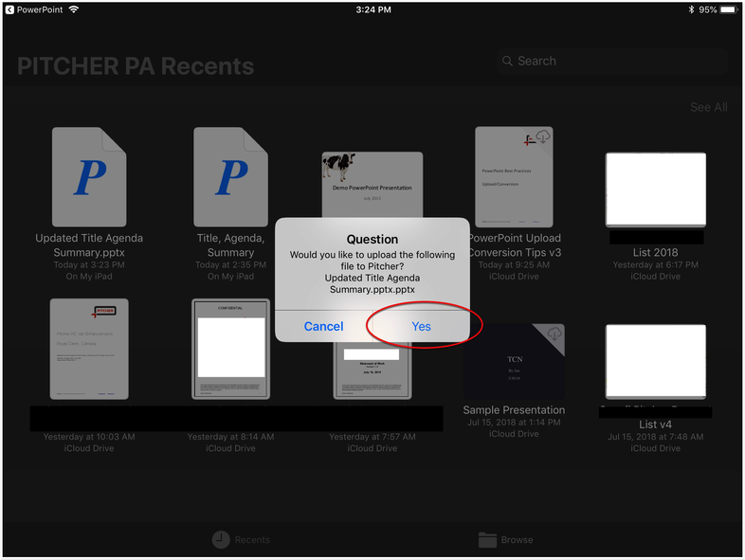The width and height of the screenshot is (745, 560).
Task: Open PowerPoint Upload Conversion Tips v3 thumbnail
Action: point(514,177)
